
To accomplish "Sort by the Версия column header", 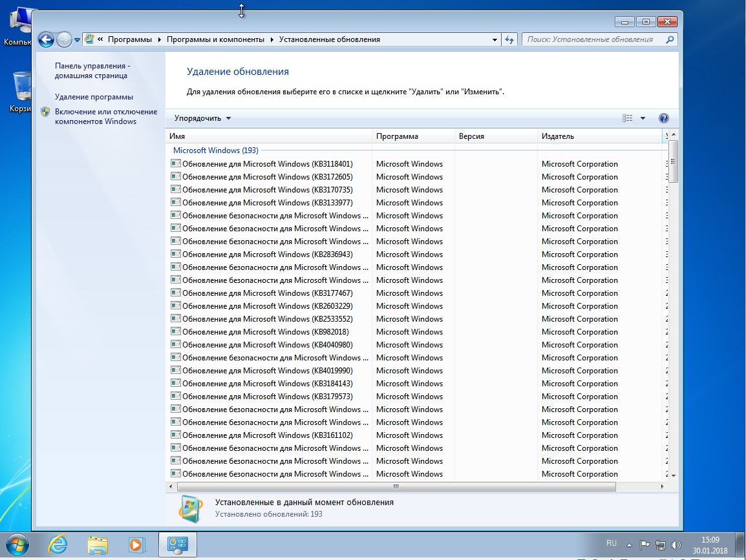I will [496, 136].
